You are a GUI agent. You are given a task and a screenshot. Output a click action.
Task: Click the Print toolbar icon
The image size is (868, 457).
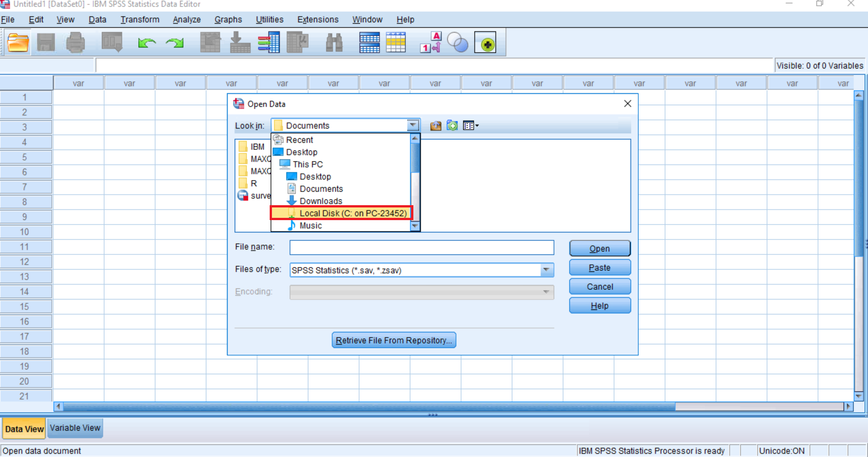tap(75, 43)
